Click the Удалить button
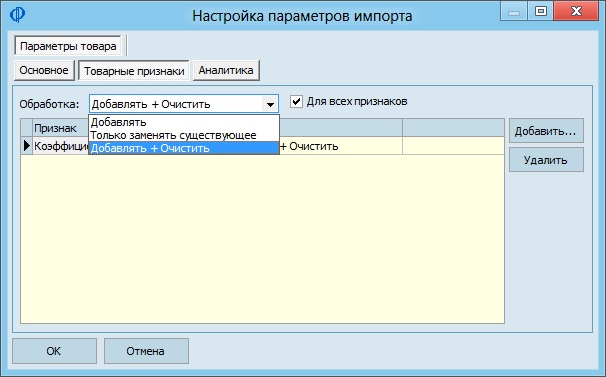Image resolution: width=606 pixels, height=377 pixels. (546, 160)
